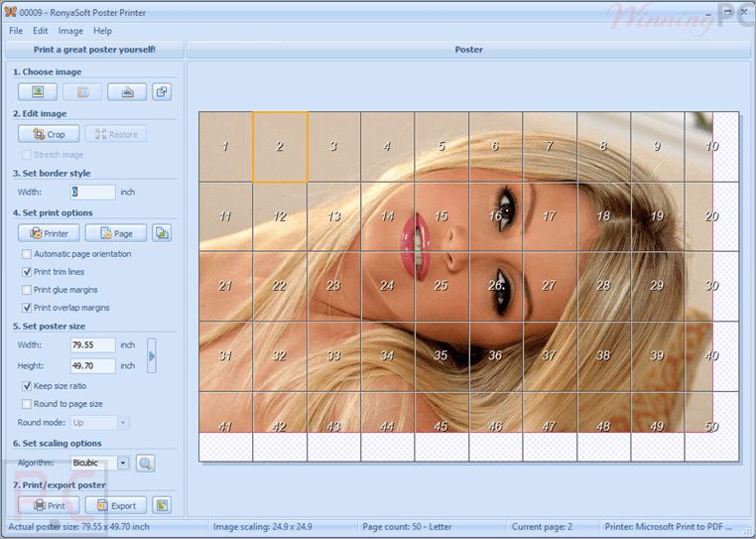Click 'Actual poster size: 79.55 x 49.70 inch' status
The image size is (756, 539).
tap(79, 527)
